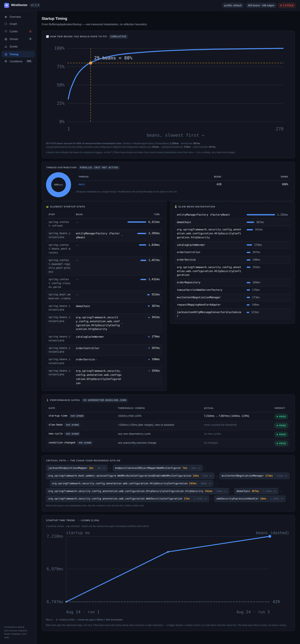Click EnableWebMvcConfiguration 32ms critical path chip
300x644 pixels.
(130, 476)
